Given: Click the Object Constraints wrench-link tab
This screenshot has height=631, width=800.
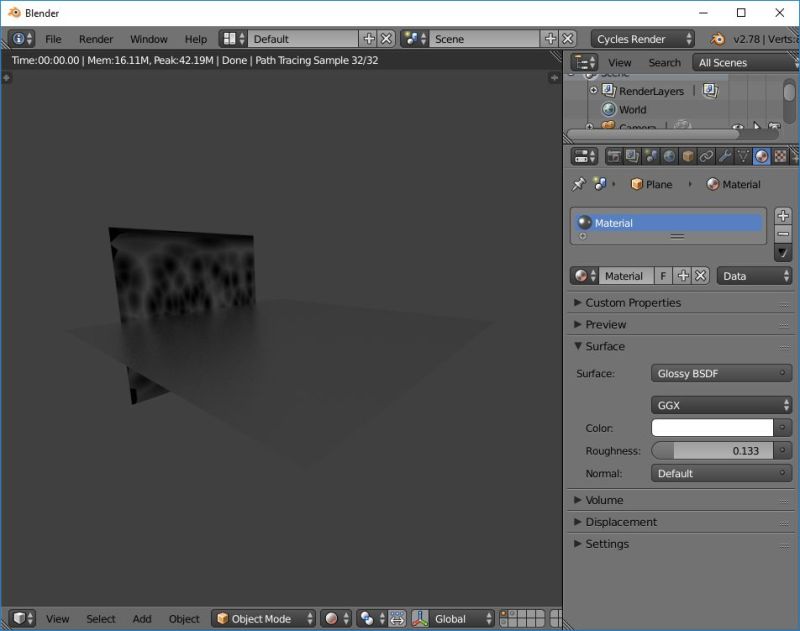Looking at the screenshot, I should (x=704, y=156).
